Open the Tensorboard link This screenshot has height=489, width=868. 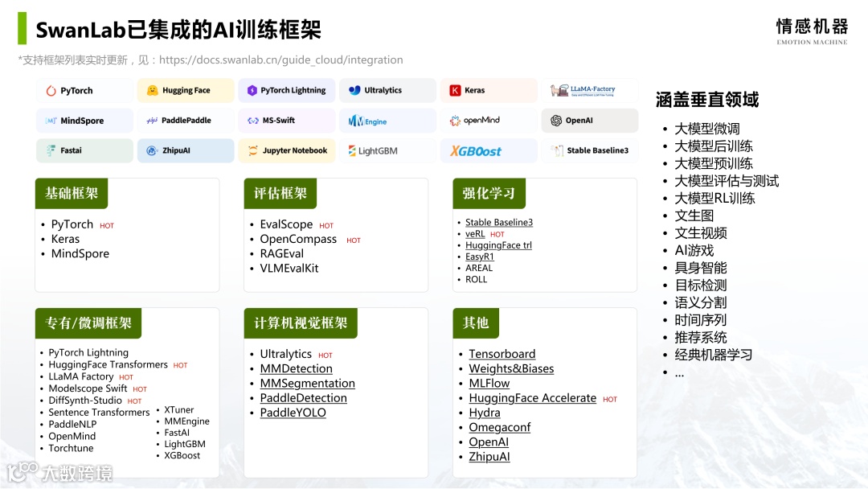(502, 354)
